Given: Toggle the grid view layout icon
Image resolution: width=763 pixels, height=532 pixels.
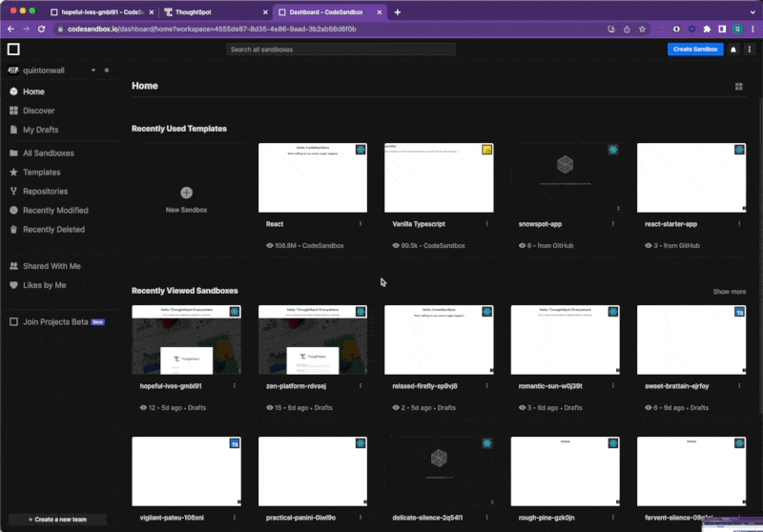Looking at the screenshot, I should [x=738, y=86].
